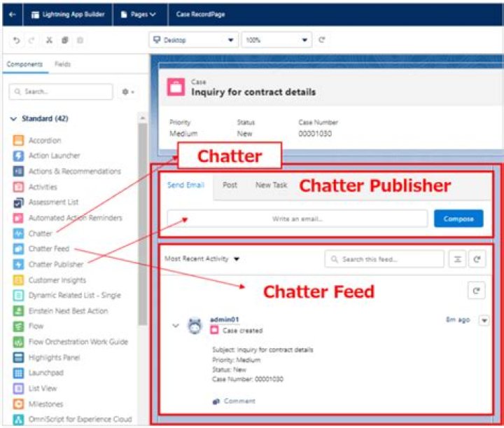The height and width of the screenshot is (428, 504).
Task: Select the Highlights Panel component
Action: 55,357
